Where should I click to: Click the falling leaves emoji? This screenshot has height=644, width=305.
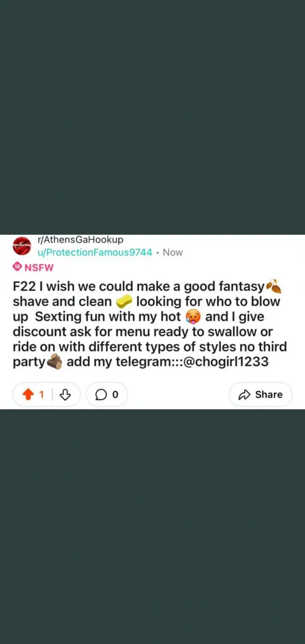274,286
